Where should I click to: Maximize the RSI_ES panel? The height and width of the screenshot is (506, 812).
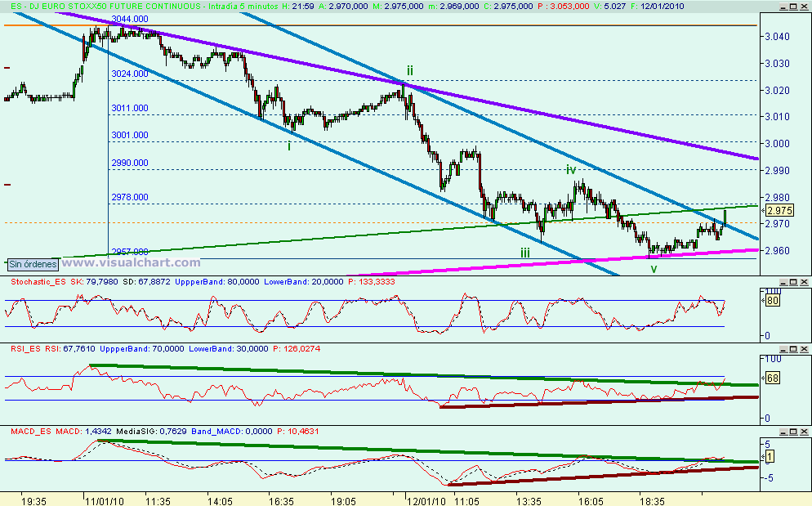tap(793, 348)
